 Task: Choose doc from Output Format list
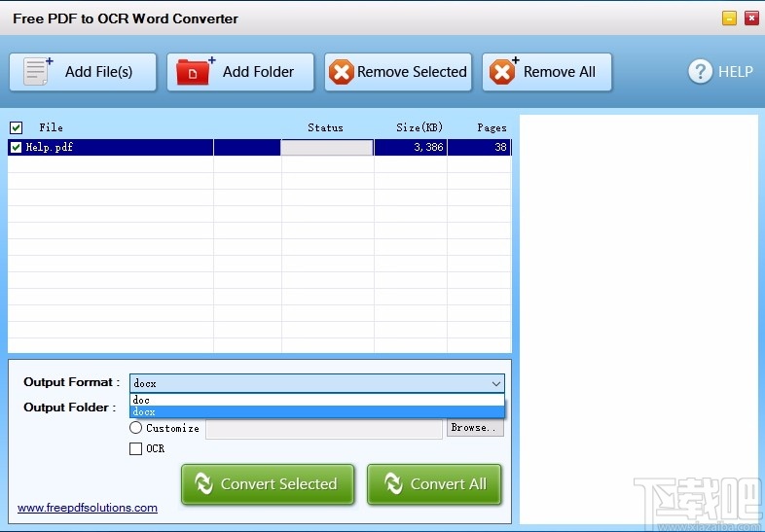317,400
